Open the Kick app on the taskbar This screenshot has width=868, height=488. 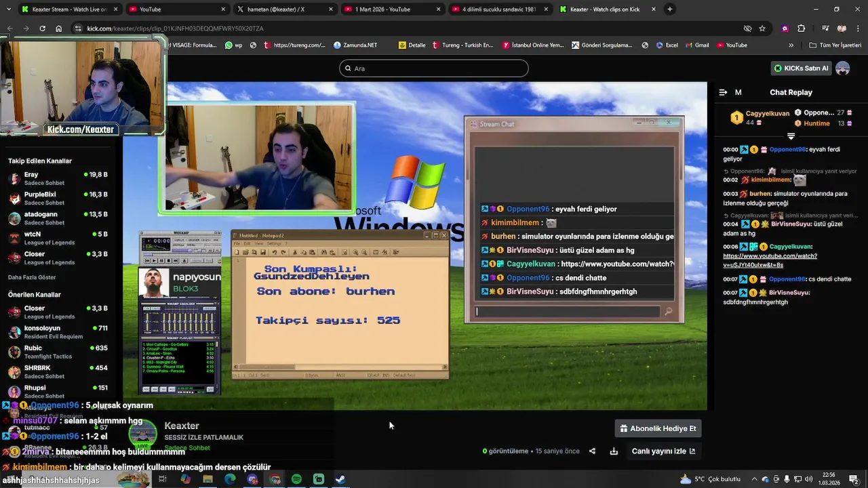tap(319, 479)
